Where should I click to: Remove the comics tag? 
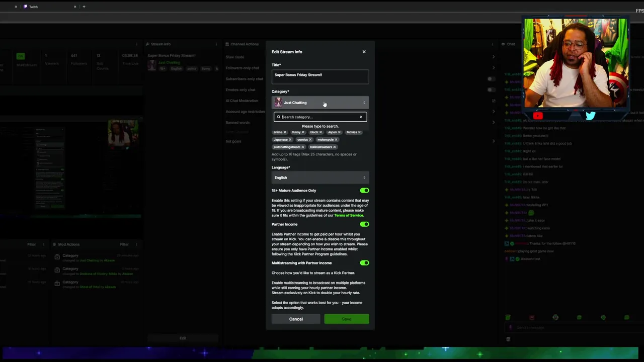(x=310, y=140)
